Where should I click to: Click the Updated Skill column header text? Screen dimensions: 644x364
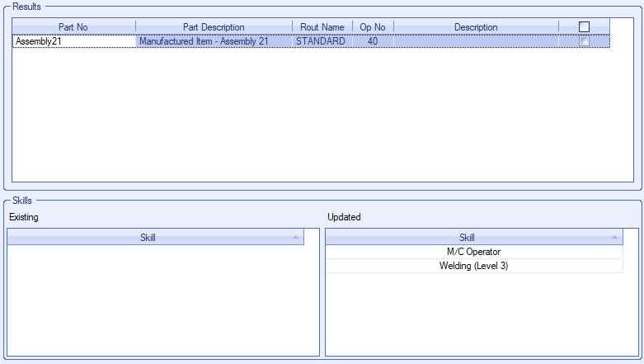467,238
